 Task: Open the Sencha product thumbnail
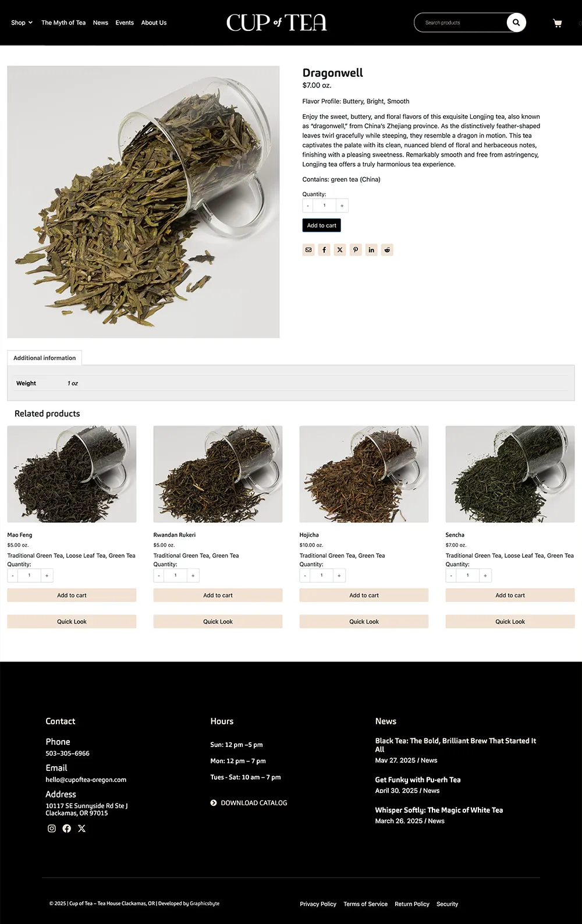[510, 474]
